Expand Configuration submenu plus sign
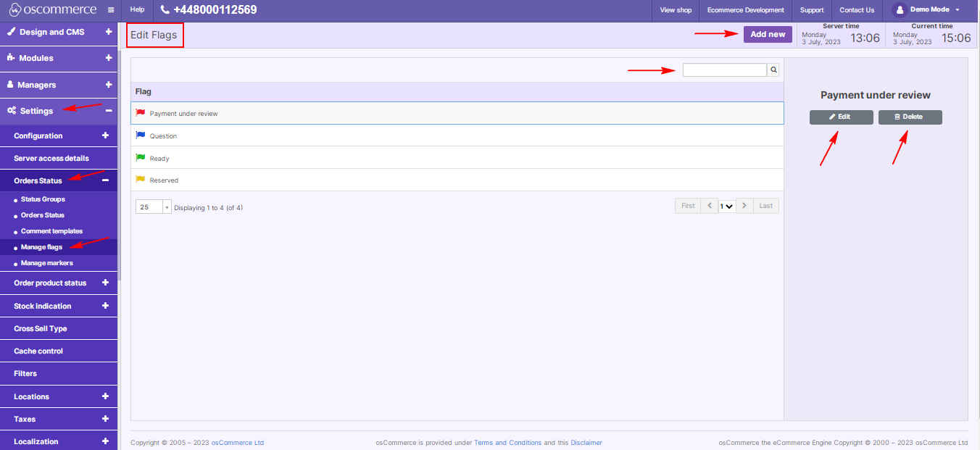 point(105,136)
